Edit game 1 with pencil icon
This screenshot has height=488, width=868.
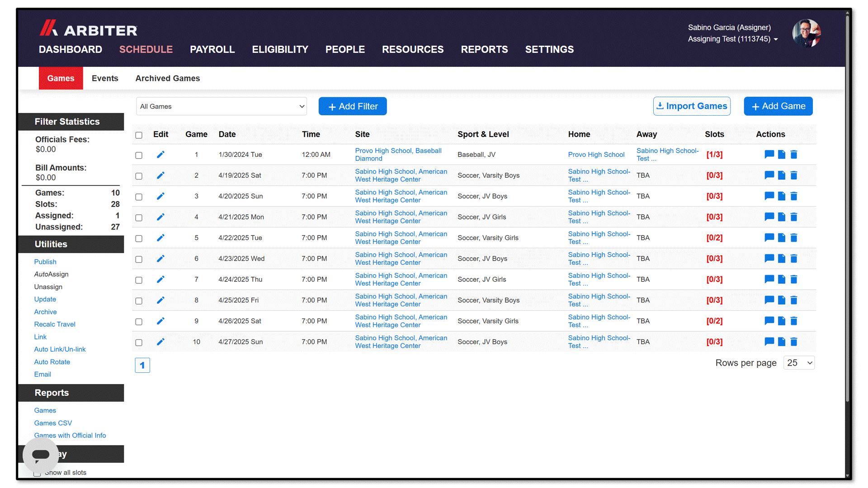click(160, 155)
